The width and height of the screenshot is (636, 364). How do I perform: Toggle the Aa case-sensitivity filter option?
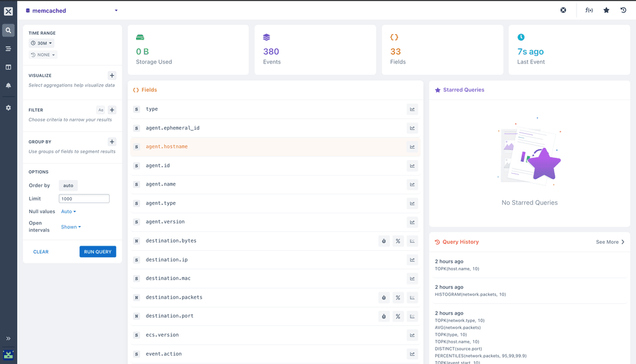pos(101,110)
